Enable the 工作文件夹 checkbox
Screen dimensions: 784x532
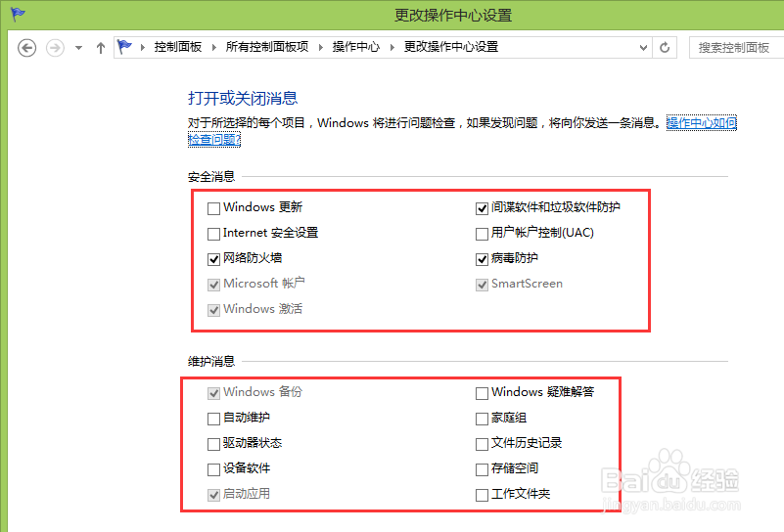click(482, 495)
